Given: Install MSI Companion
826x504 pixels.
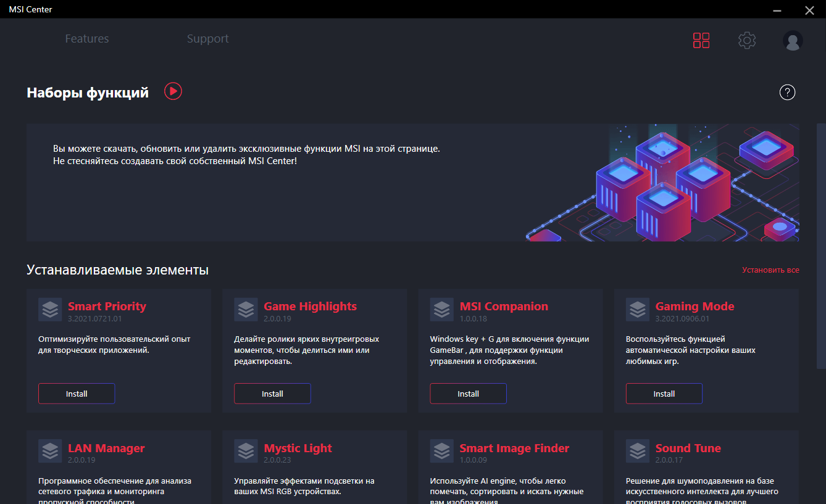Looking at the screenshot, I should (x=469, y=394).
